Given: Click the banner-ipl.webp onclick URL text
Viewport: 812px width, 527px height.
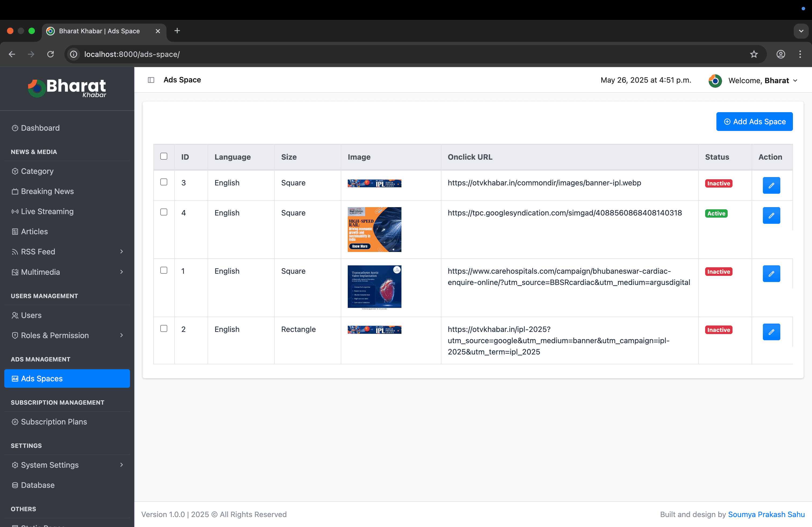Looking at the screenshot, I should click(x=544, y=183).
